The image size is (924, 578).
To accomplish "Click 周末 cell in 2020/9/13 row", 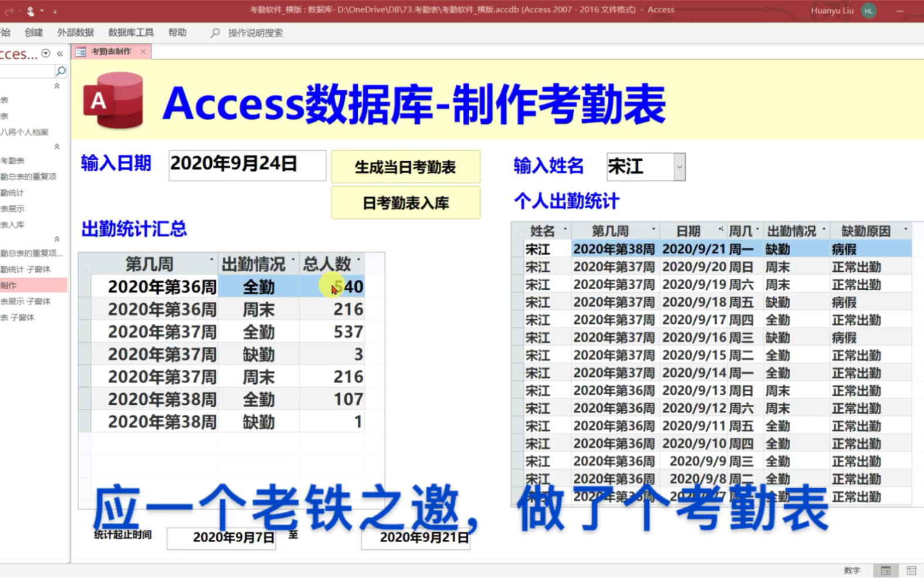I will click(x=797, y=391).
